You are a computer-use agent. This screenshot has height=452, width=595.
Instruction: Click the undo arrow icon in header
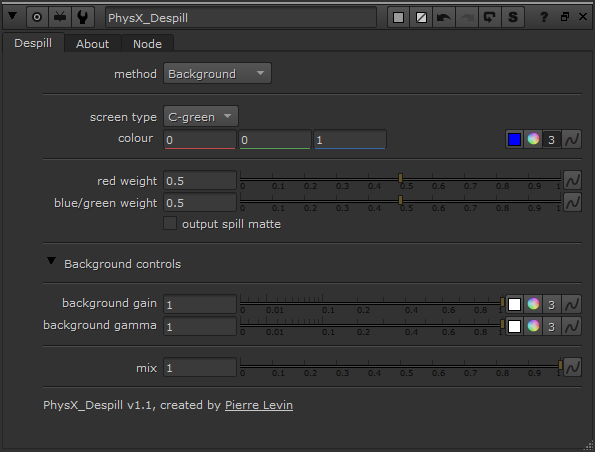point(444,17)
